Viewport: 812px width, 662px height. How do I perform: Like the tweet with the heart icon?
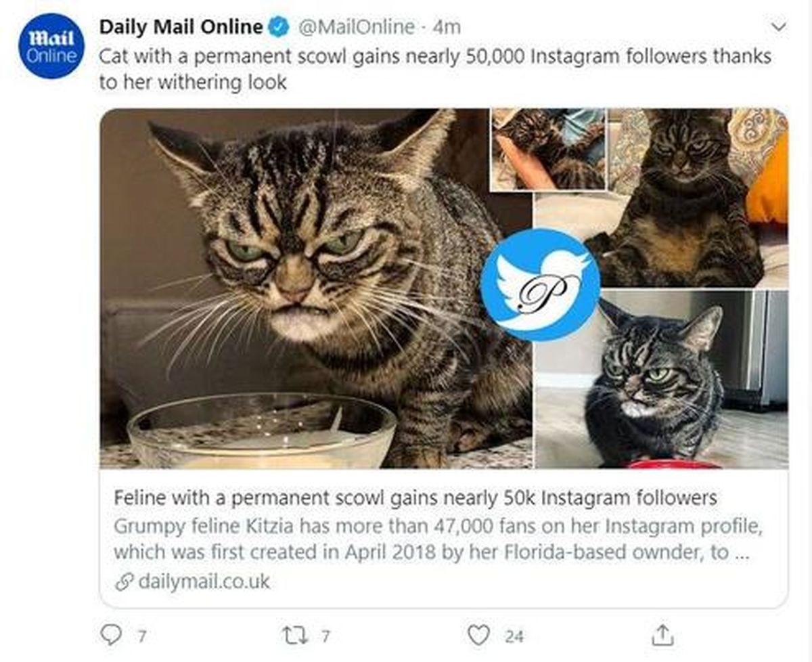point(478,635)
